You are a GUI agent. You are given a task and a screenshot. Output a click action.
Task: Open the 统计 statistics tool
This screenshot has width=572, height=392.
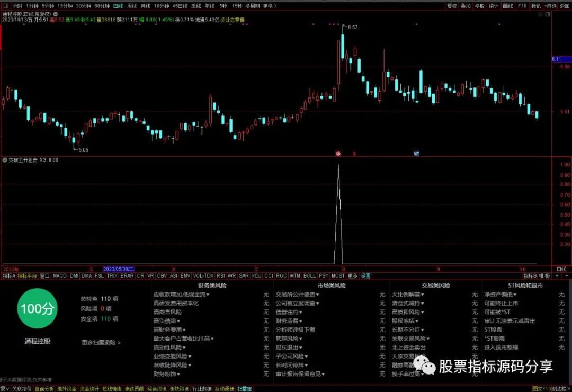click(493, 6)
